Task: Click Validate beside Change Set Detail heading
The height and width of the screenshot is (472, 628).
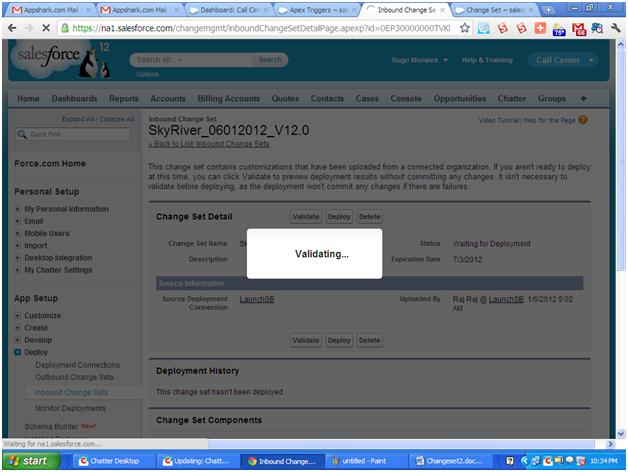Action: click(x=306, y=217)
